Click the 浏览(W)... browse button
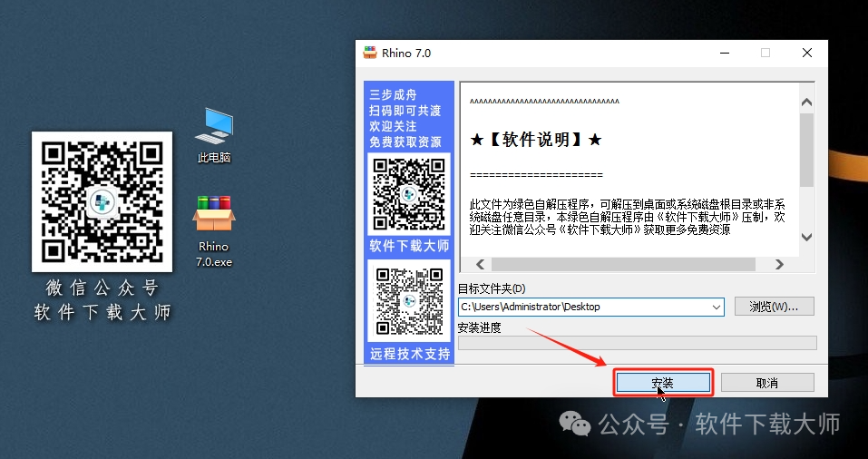The width and height of the screenshot is (868, 459). tap(774, 307)
